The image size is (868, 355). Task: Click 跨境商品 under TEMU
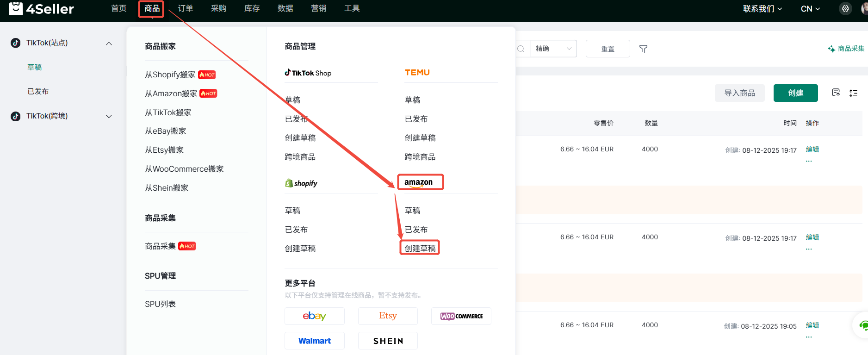(420, 157)
